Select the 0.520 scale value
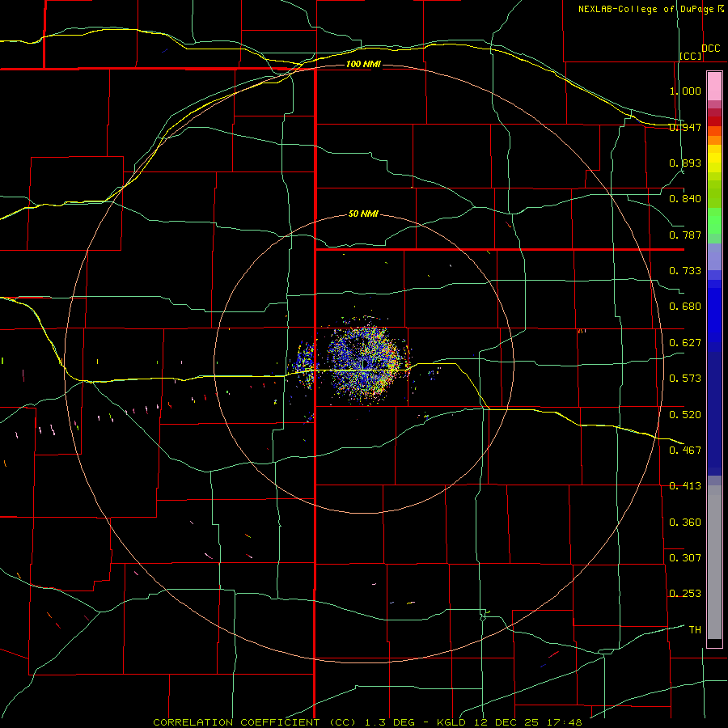Image resolution: width=728 pixels, height=728 pixels. point(685,415)
